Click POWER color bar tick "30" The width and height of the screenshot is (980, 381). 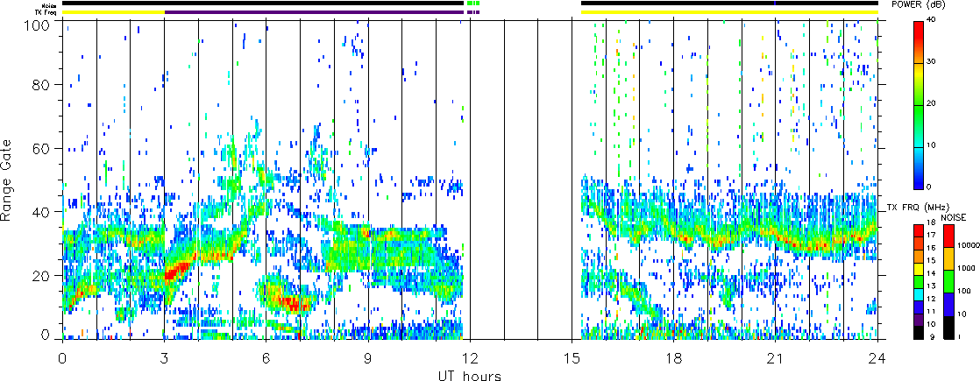pyautogui.click(x=932, y=63)
